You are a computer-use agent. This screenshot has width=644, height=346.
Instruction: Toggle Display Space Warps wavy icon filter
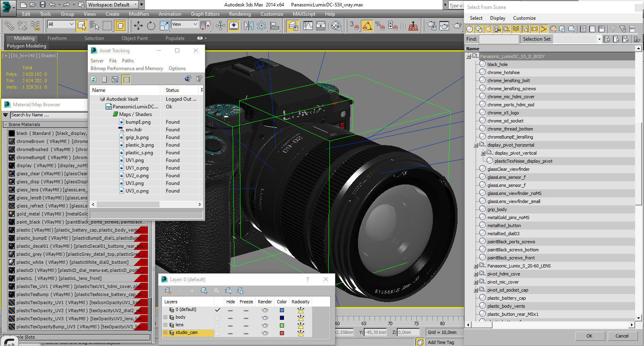[x=516, y=29]
